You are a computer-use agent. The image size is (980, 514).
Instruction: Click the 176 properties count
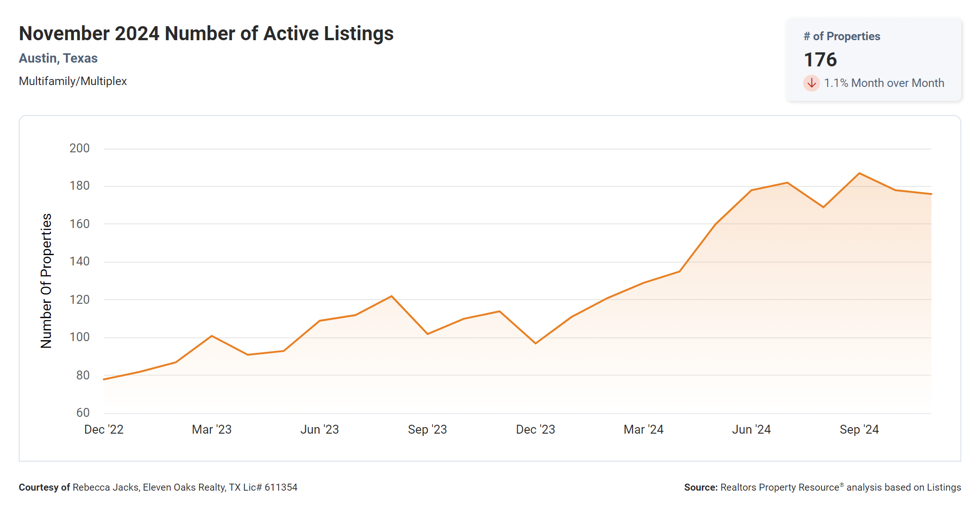coord(820,60)
